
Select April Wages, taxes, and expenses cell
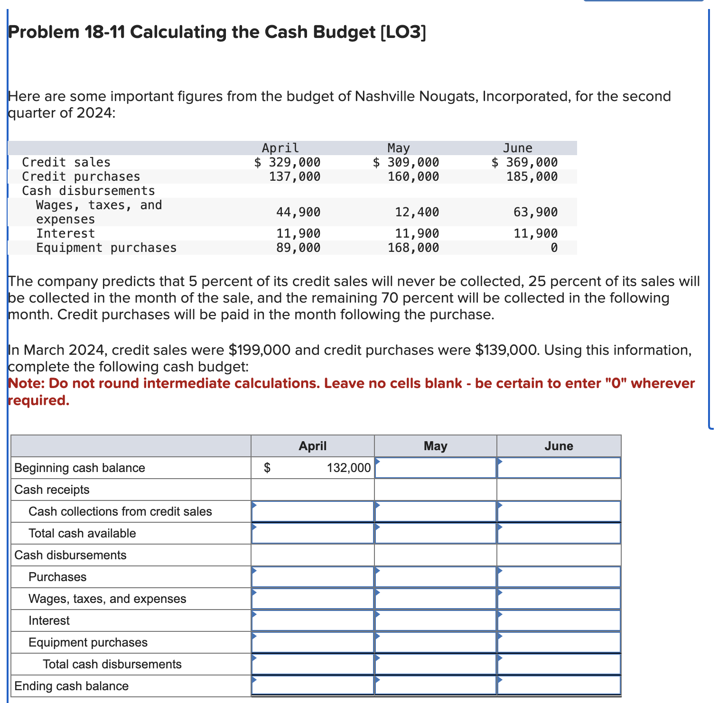pyautogui.click(x=313, y=599)
